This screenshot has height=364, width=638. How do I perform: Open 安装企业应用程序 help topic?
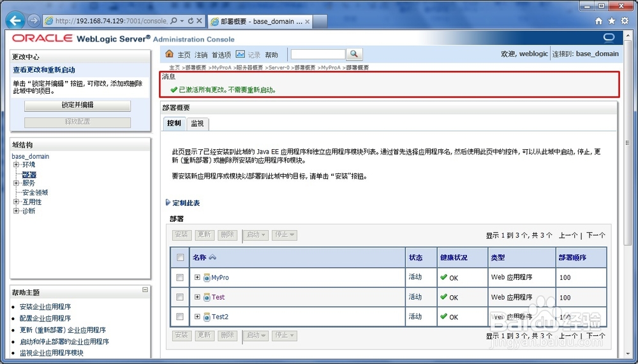point(45,307)
